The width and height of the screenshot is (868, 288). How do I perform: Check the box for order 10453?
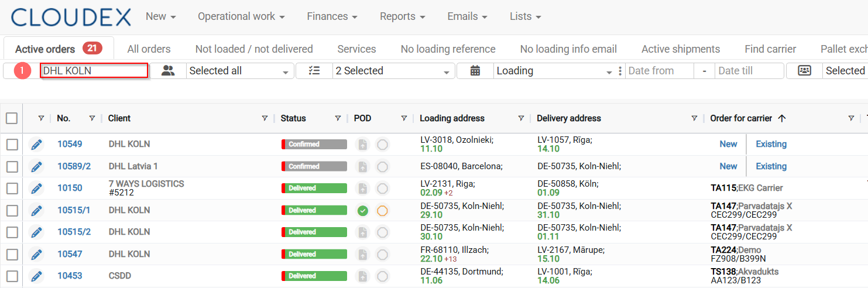[12, 276]
